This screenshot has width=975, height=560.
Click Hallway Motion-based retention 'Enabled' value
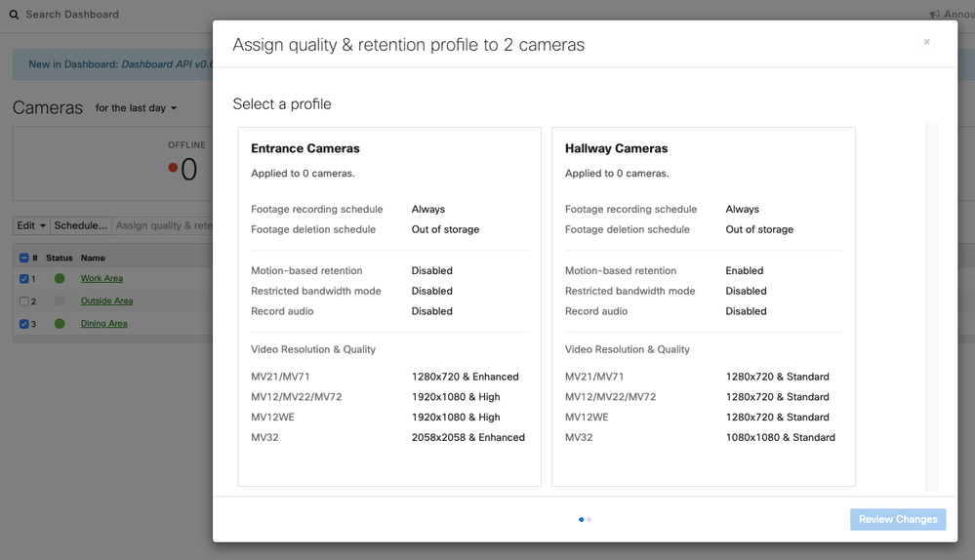745,270
